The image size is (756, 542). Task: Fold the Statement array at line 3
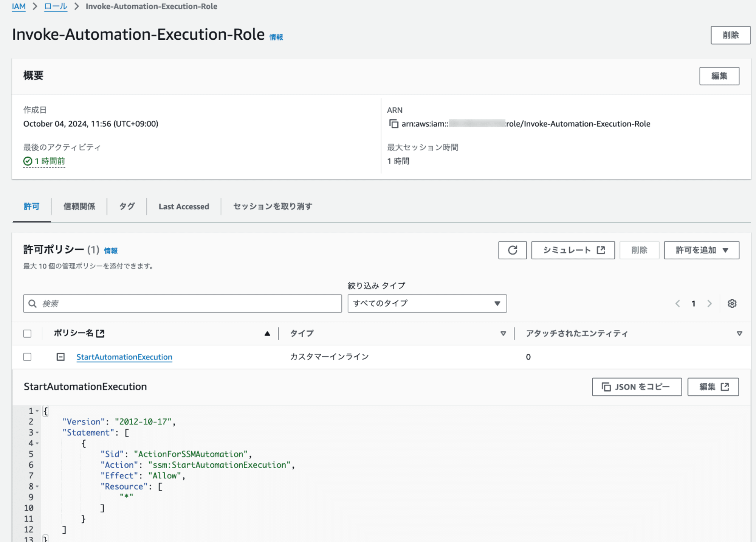coord(37,433)
